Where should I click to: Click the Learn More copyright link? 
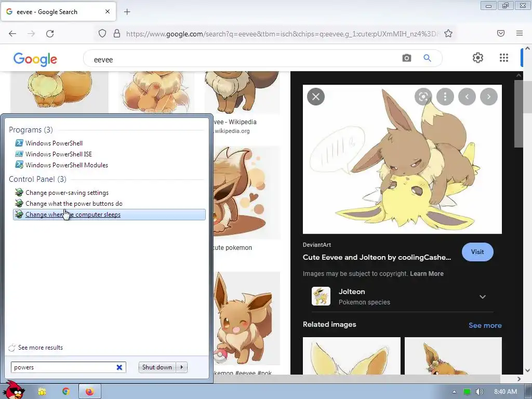[427, 273]
